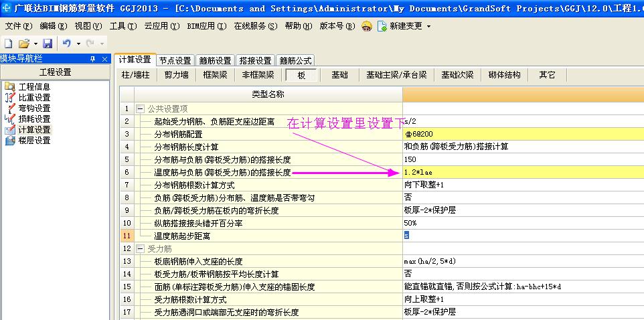Open the 云应用(Y) menu
Screen dimensions: 644x320
tap(162, 26)
